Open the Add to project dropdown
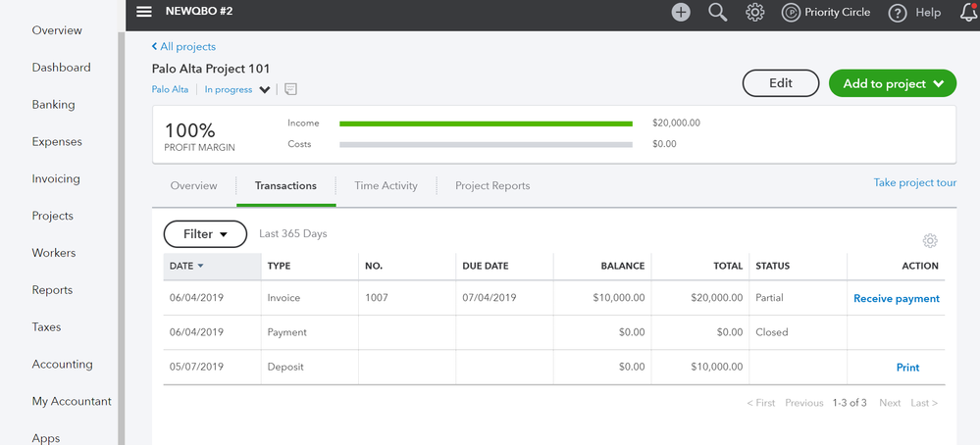Image resolution: width=980 pixels, height=445 pixels. click(x=892, y=83)
